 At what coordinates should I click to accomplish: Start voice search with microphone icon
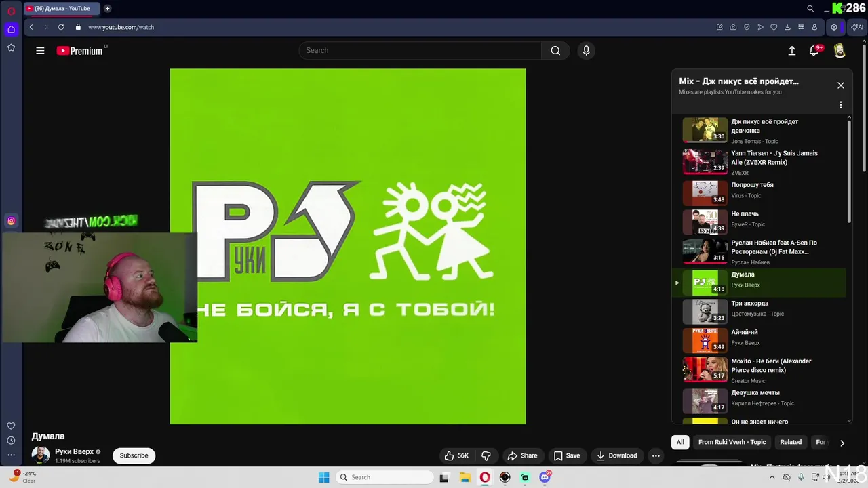[x=587, y=50]
